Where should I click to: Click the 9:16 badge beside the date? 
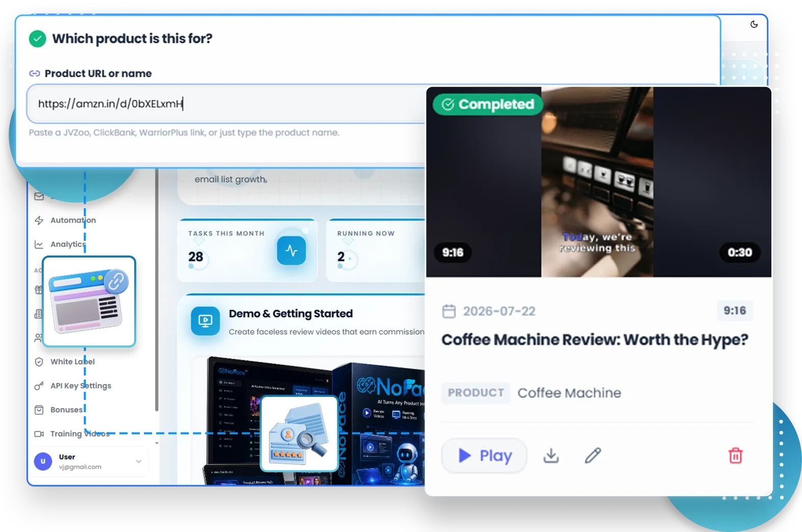[735, 311]
